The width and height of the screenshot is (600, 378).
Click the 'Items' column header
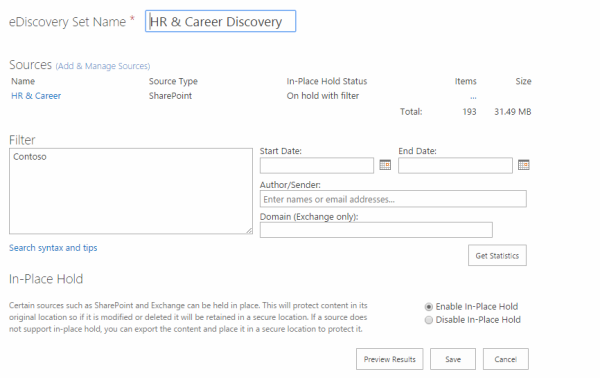[466, 81]
